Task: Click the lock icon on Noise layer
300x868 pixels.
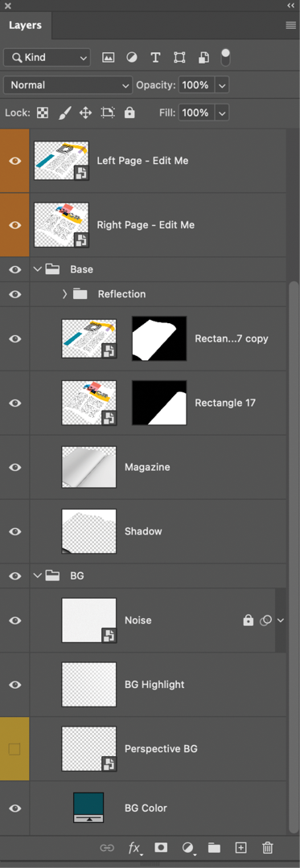Action: click(x=249, y=620)
